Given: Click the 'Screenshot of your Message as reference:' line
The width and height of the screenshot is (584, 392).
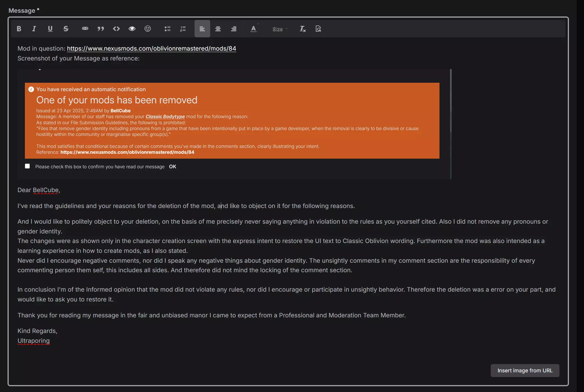Looking at the screenshot, I should point(78,58).
